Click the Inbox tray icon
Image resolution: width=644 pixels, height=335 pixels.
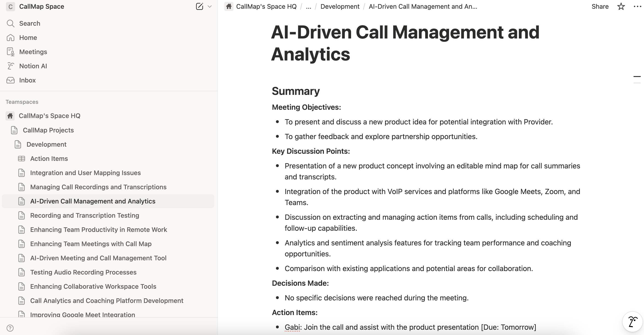(11, 80)
